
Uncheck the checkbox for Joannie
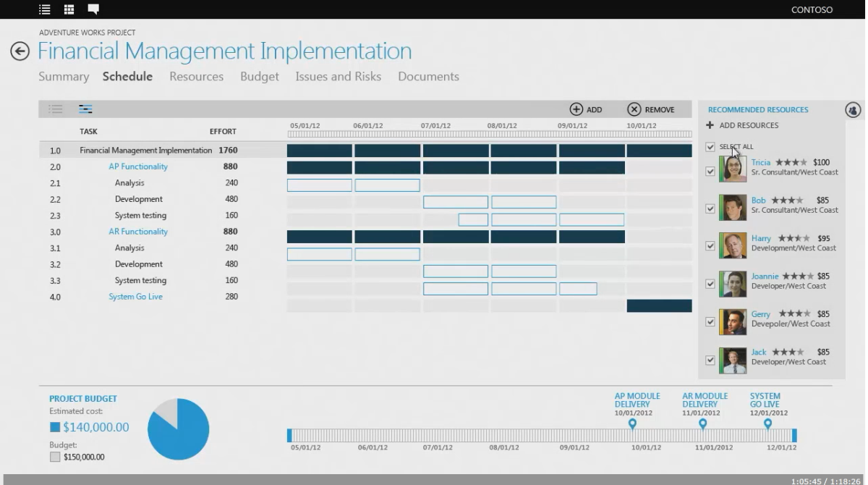click(710, 284)
